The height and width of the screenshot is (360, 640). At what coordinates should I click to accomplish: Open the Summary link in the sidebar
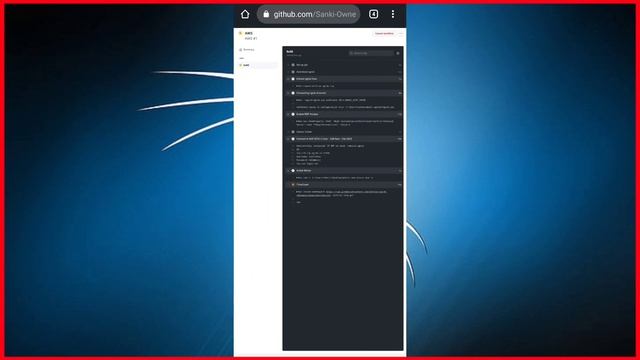(247, 49)
